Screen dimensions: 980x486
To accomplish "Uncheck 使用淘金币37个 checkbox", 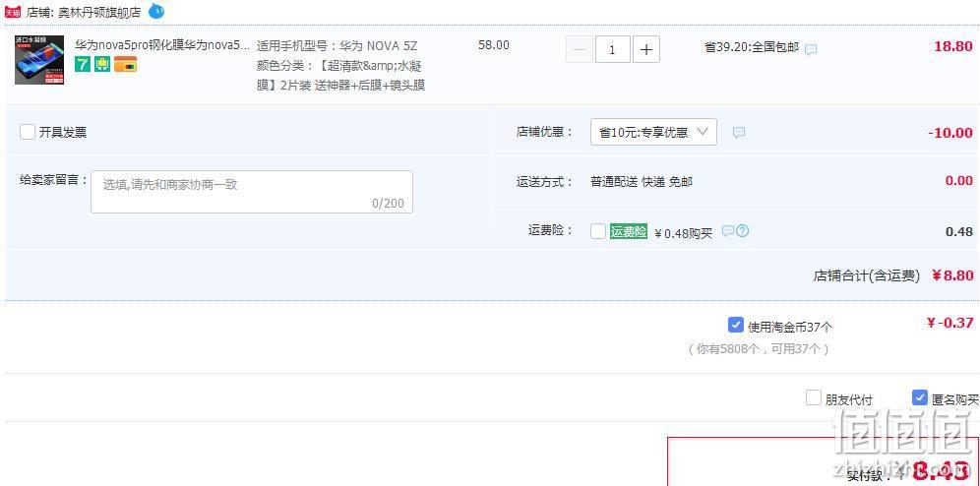I will [x=736, y=325].
